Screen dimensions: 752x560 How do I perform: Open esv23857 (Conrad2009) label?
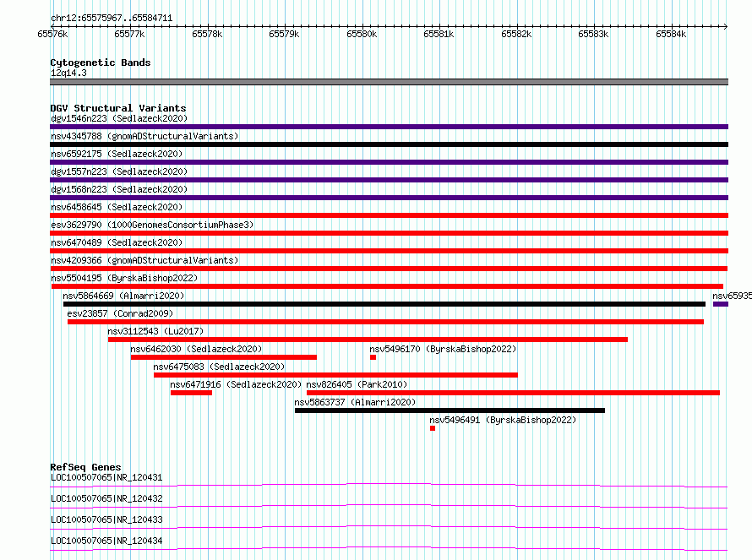point(120,313)
